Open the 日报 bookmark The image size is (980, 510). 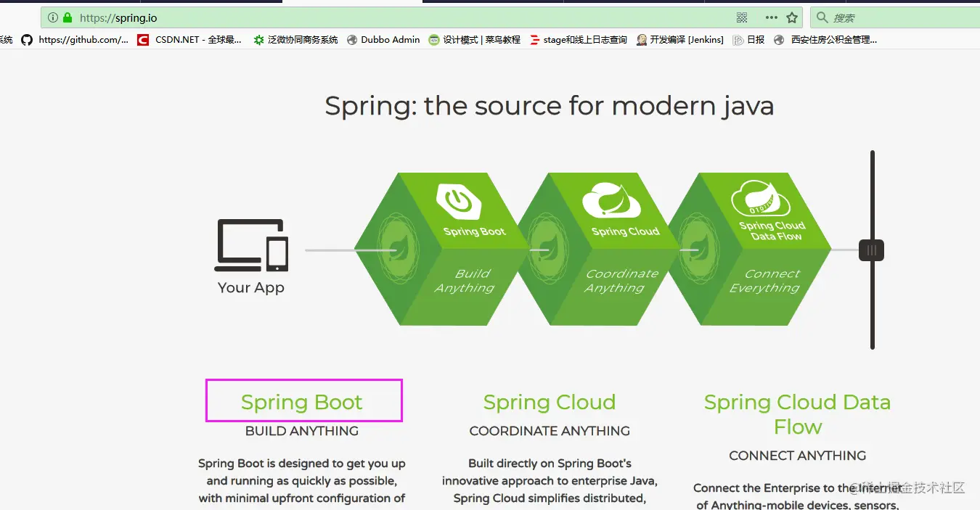(748, 40)
